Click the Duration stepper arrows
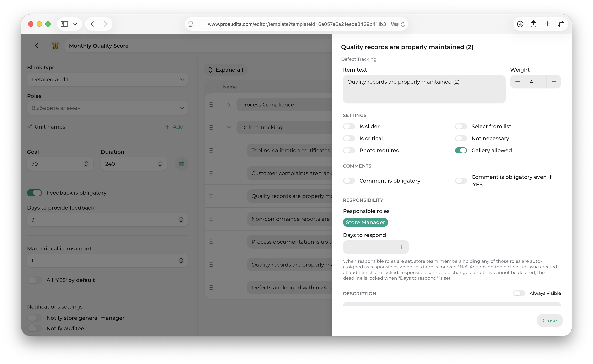The width and height of the screenshot is (593, 364). [160, 164]
